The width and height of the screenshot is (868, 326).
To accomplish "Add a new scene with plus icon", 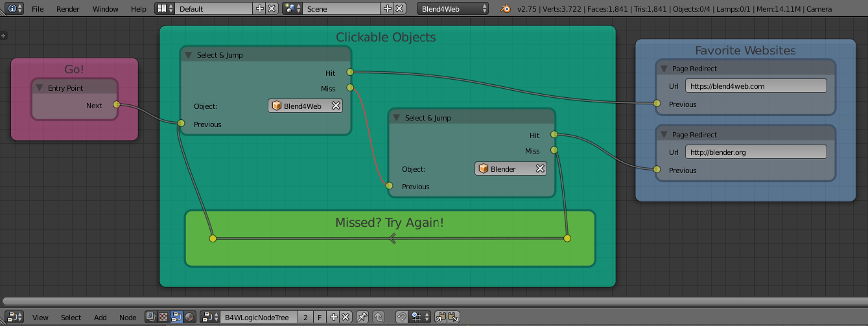I will [388, 8].
